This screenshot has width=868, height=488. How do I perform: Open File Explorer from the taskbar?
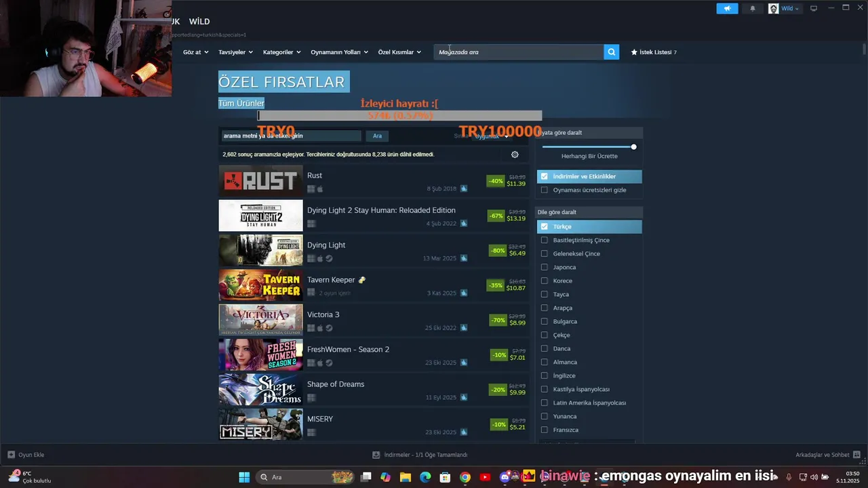[406, 477]
